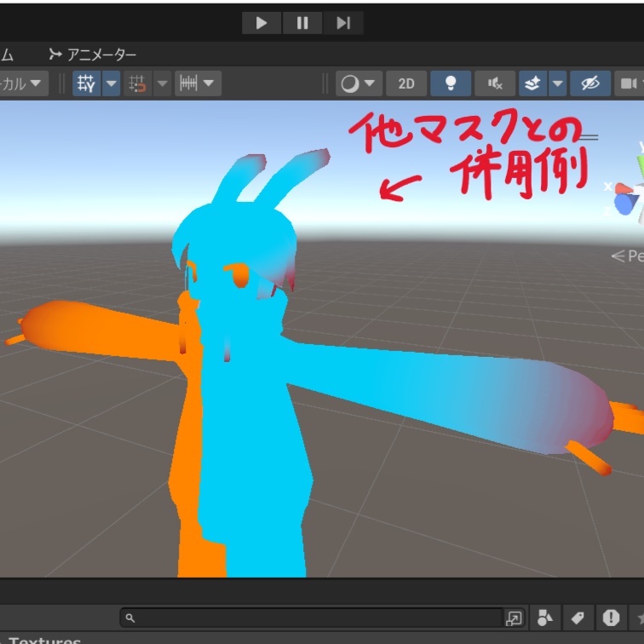This screenshot has width=644, height=644.
Task: Open the draw mode shading dropdown
Action: click(x=359, y=83)
